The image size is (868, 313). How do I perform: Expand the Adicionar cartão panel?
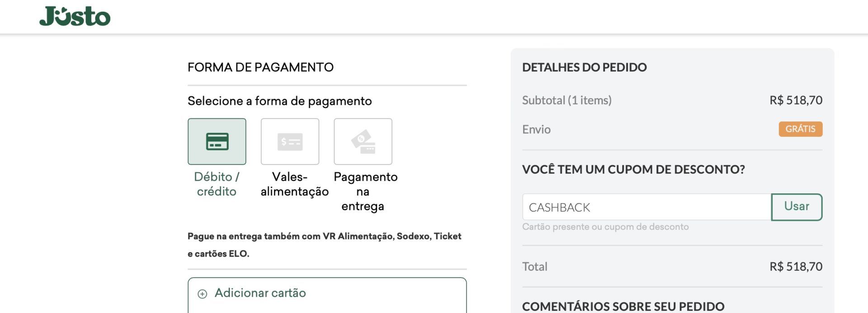(327, 295)
